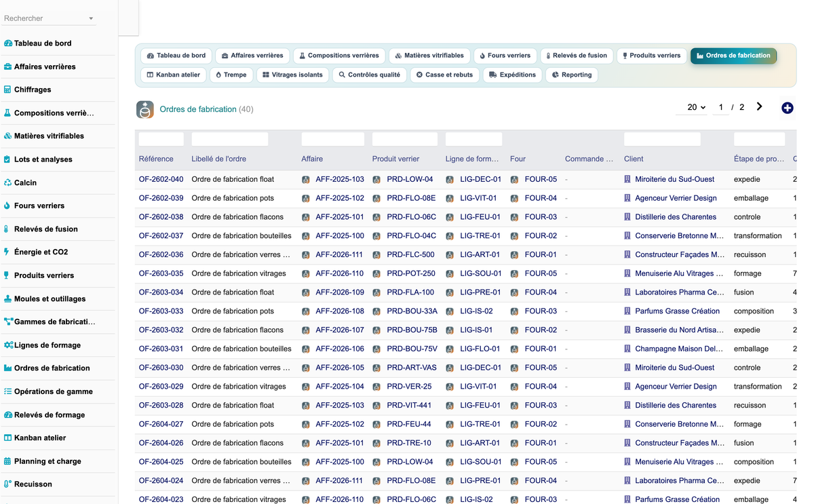Click the affaire icon beside AFF-2026-109
This screenshot has width=814, height=504.
pos(306,292)
